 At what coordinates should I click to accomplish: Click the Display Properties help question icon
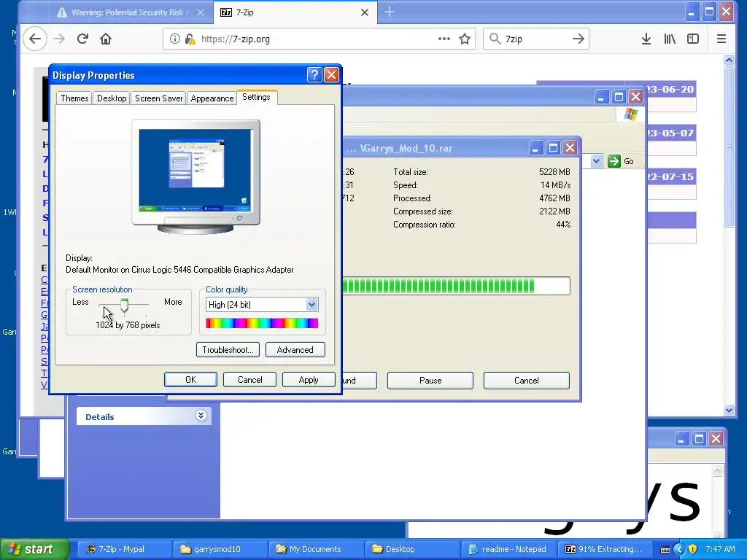pyautogui.click(x=314, y=75)
